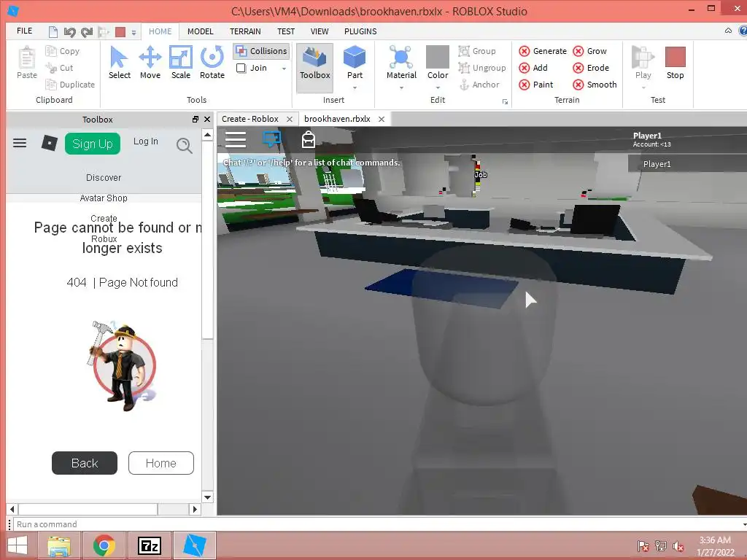747x560 pixels.
Task: Click the quick-access Redo arrow
Action: (x=87, y=32)
